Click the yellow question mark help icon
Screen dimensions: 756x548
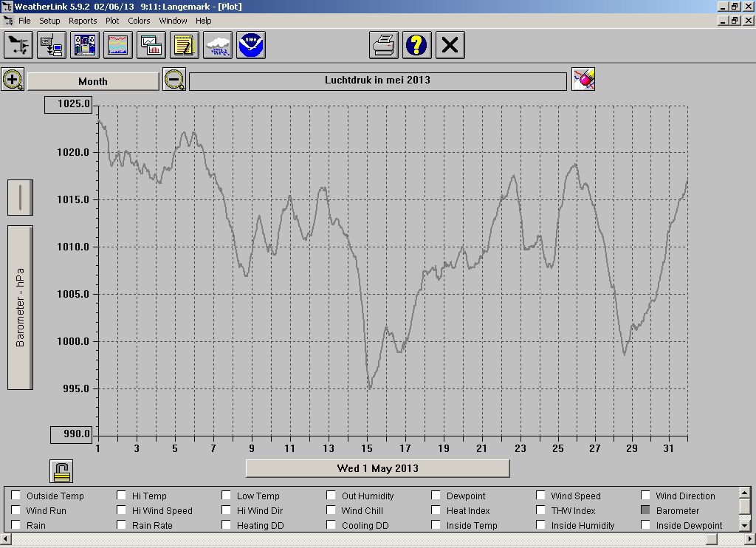[x=417, y=45]
